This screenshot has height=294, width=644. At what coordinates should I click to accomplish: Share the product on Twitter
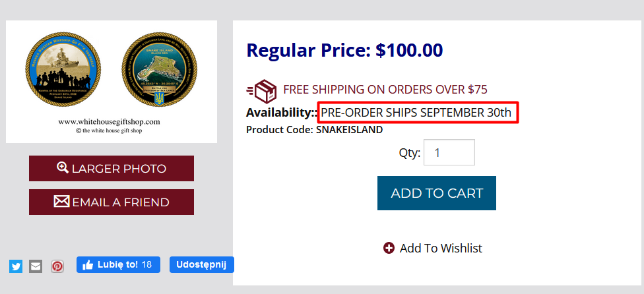coord(16,266)
